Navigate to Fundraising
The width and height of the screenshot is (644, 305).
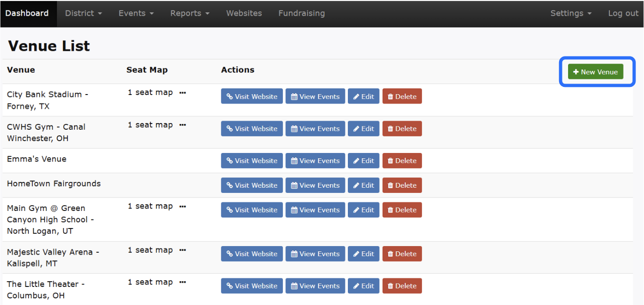[x=301, y=13]
